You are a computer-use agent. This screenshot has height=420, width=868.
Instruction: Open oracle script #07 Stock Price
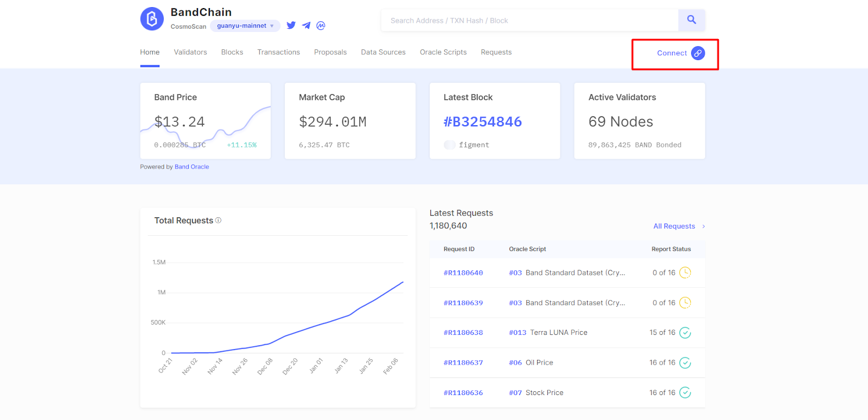(x=536, y=393)
